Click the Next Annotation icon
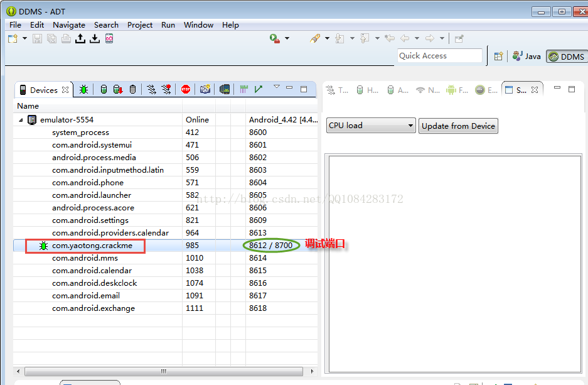This screenshot has width=588, height=385. point(339,38)
